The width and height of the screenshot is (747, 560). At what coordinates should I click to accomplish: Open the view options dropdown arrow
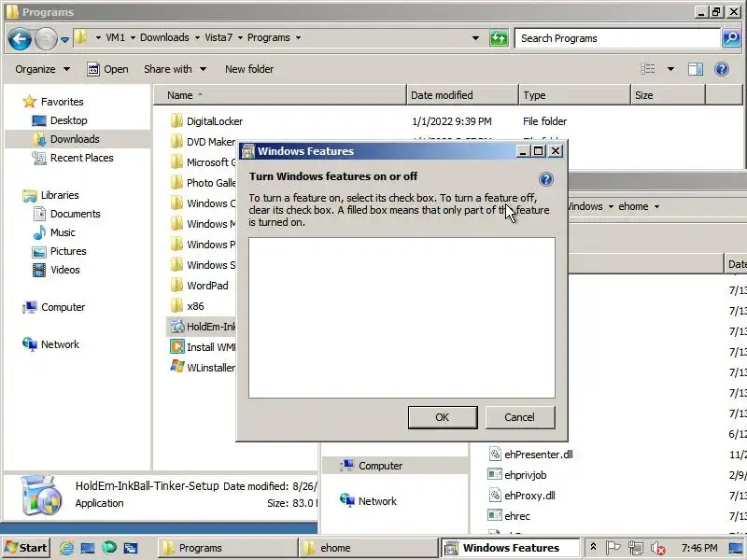[x=670, y=69]
